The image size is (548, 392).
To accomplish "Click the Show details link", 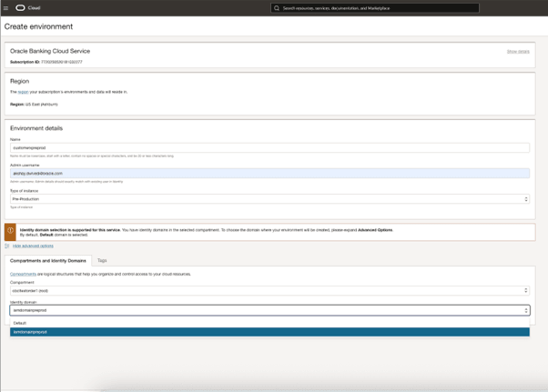I will coord(518,52).
